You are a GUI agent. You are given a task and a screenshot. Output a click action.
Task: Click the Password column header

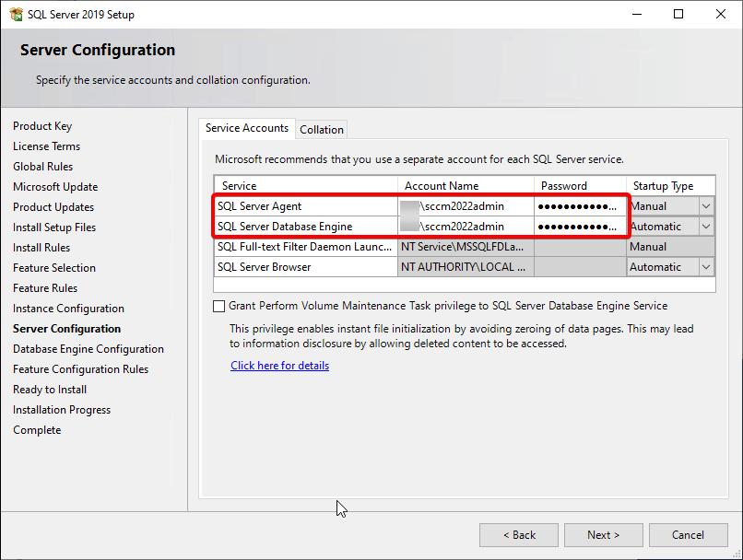[580, 186]
